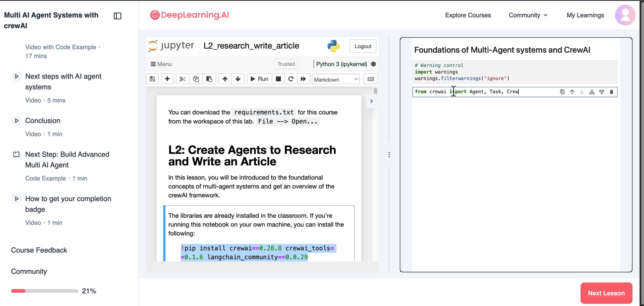This screenshot has width=644, height=306.
Task: Paste cells below in Jupyter toolbar
Action: pos(209,79)
